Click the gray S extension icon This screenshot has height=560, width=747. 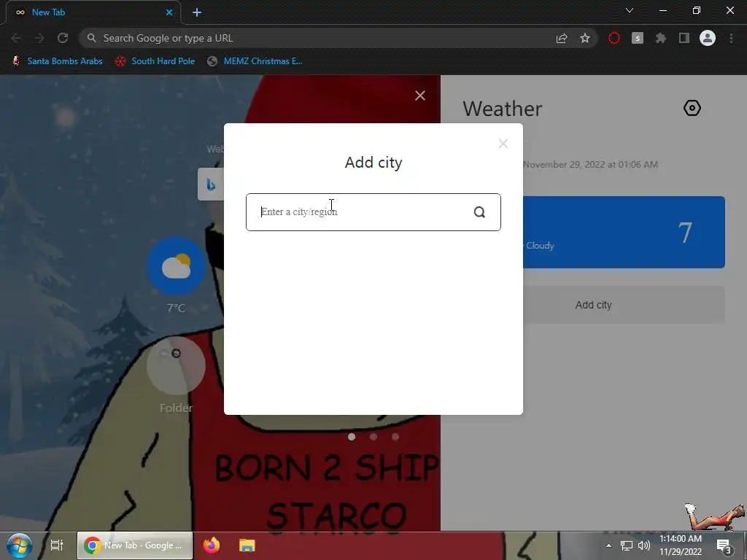tap(638, 38)
